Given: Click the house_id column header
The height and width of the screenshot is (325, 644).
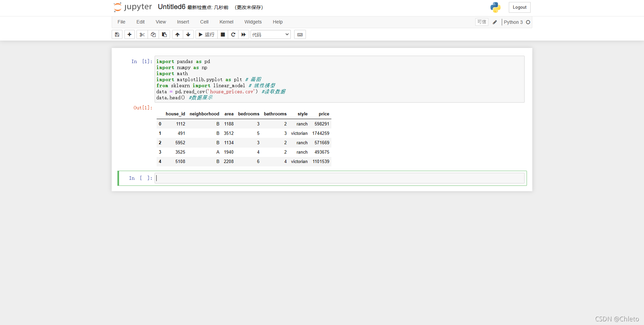Looking at the screenshot, I should click(x=175, y=114).
